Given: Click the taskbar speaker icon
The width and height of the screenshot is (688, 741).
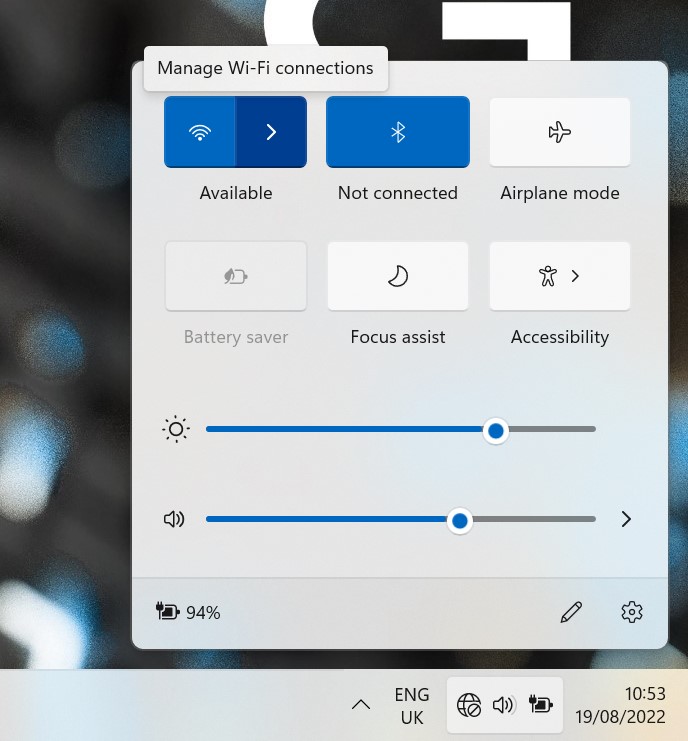Looking at the screenshot, I should point(504,705).
